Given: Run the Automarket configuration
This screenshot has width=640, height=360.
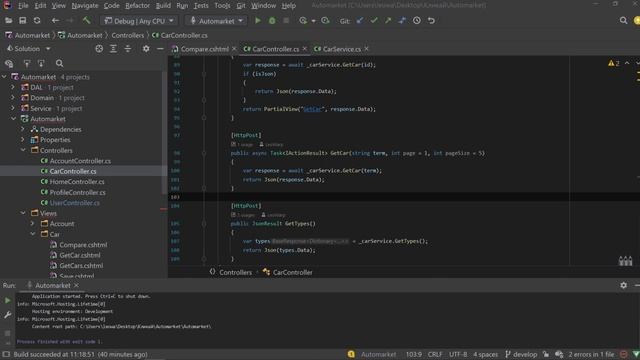Looking at the screenshot, I should click(258, 20).
